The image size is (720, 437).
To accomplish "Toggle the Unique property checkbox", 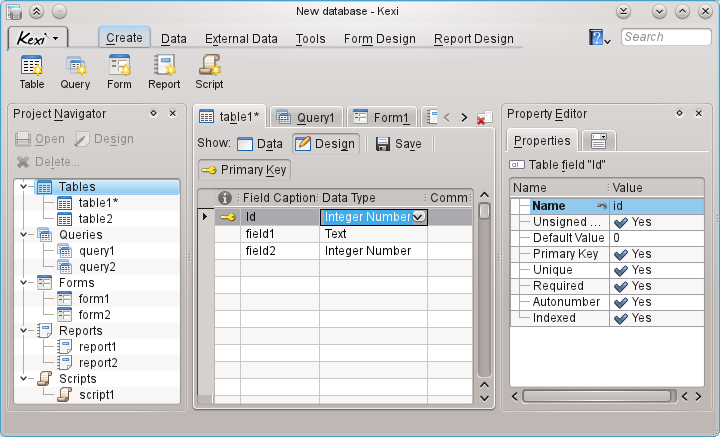I will point(621,270).
